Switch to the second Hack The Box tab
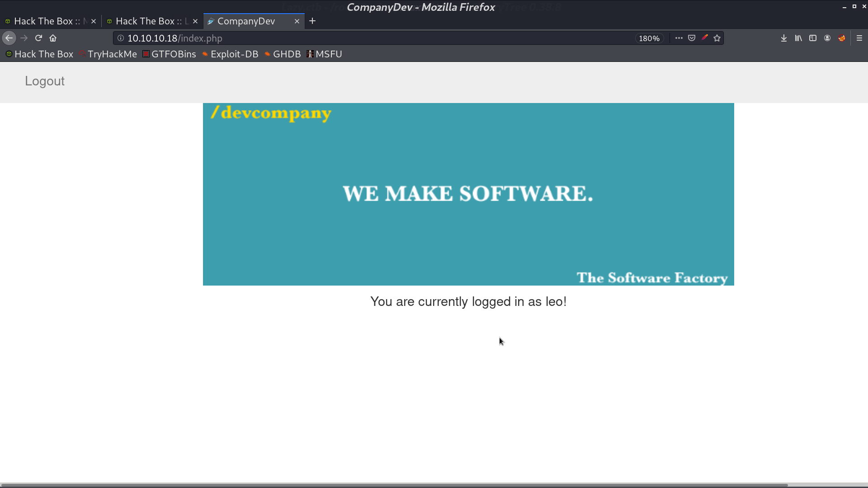The image size is (868, 488). click(x=148, y=21)
